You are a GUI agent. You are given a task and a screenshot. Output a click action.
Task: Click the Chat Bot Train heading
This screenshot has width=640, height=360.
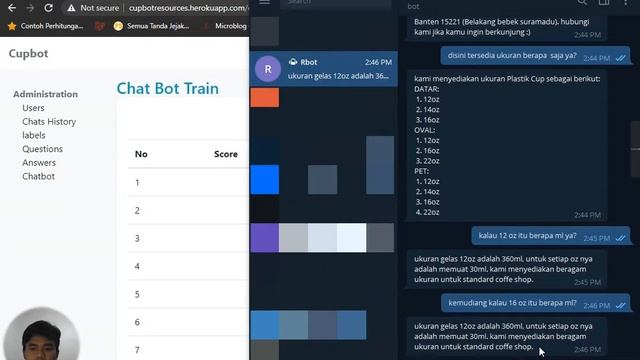pyautogui.click(x=167, y=89)
